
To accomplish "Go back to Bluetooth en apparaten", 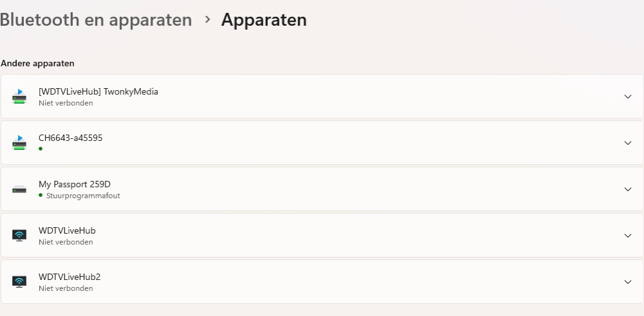I will [x=96, y=20].
